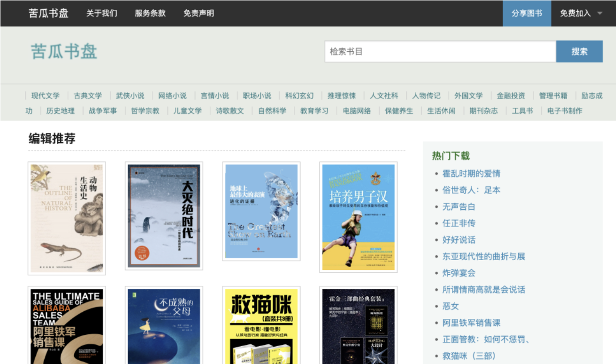Browse the 儿童文学 category
This screenshot has width=616, height=364.
click(x=188, y=111)
